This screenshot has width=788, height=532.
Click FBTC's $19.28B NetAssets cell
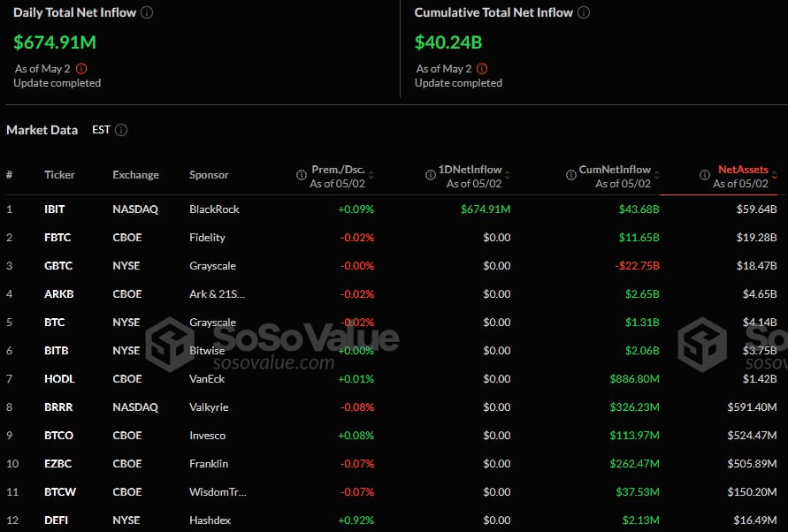[x=756, y=238]
